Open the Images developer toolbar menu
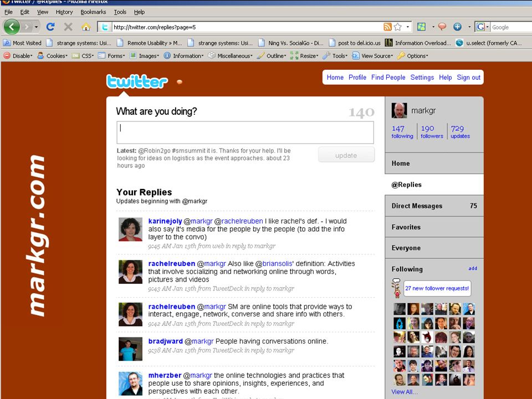 [144, 55]
